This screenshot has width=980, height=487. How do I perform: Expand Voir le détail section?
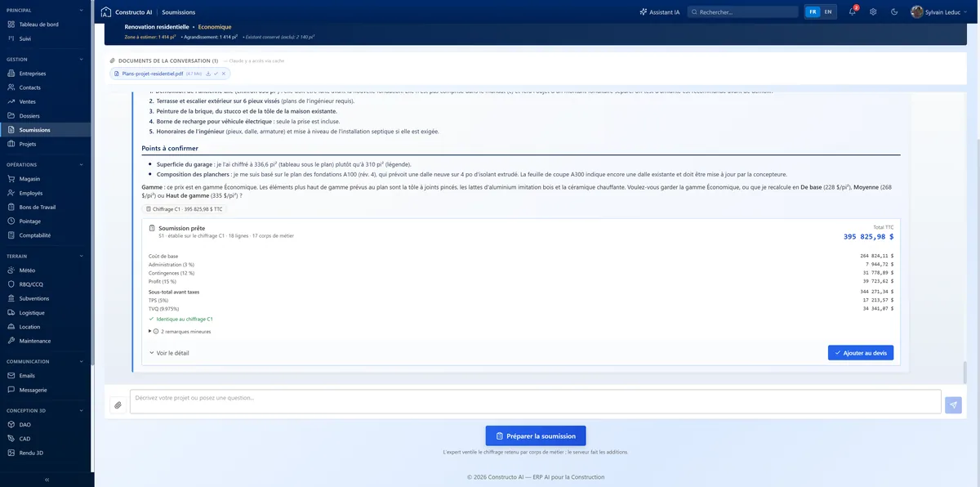[x=169, y=353]
